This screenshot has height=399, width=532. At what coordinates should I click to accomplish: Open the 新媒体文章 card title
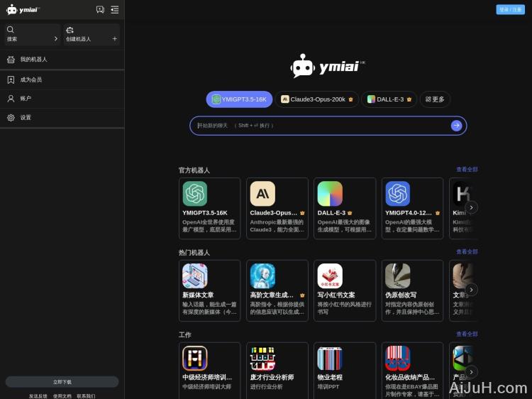click(198, 295)
